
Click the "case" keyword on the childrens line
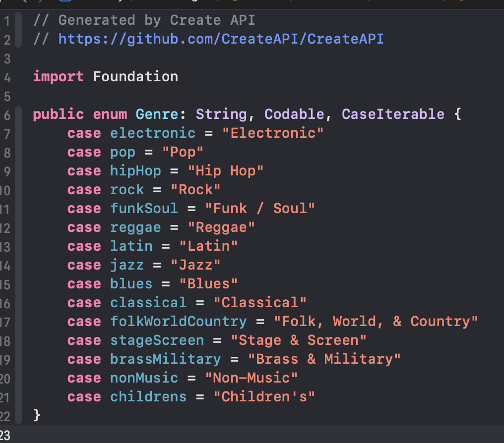tap(84, 397)
